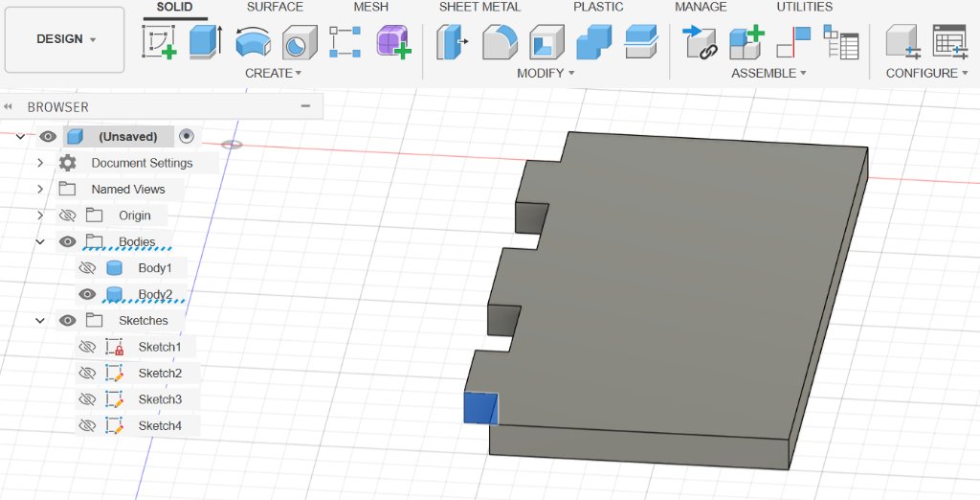Select the Rectangular Pattern tool

pos(345,42)
